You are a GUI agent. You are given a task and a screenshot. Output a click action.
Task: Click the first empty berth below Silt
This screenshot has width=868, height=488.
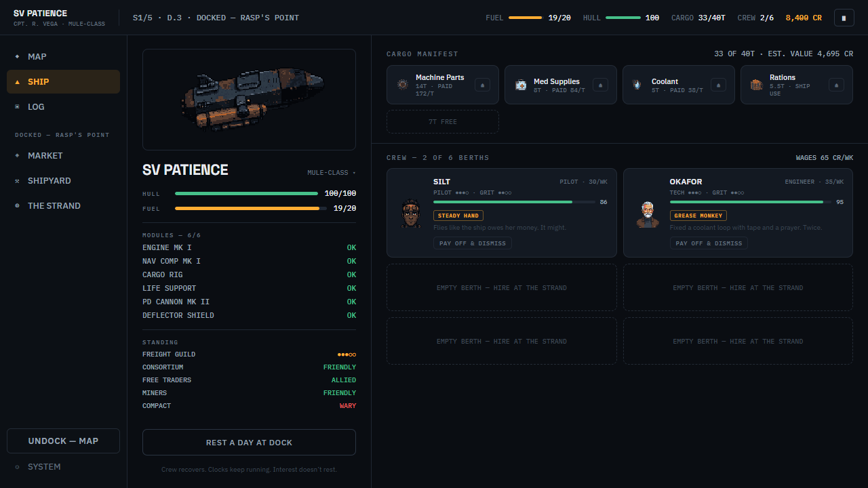502,288
